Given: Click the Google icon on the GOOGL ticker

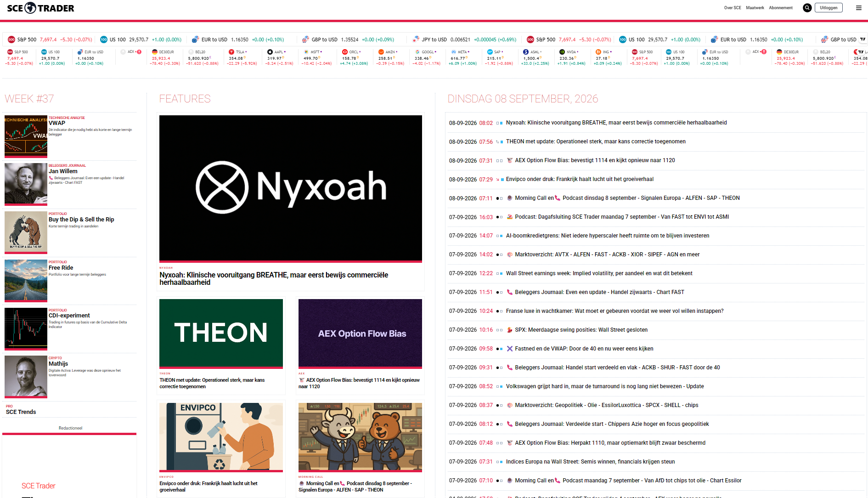Looking at the screenshot, I should [x=417, y=52].
